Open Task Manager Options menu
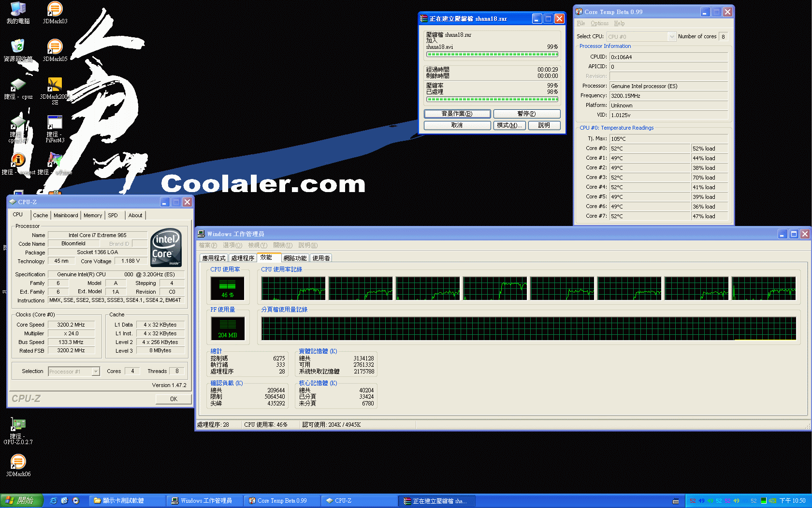 [232, 245]
